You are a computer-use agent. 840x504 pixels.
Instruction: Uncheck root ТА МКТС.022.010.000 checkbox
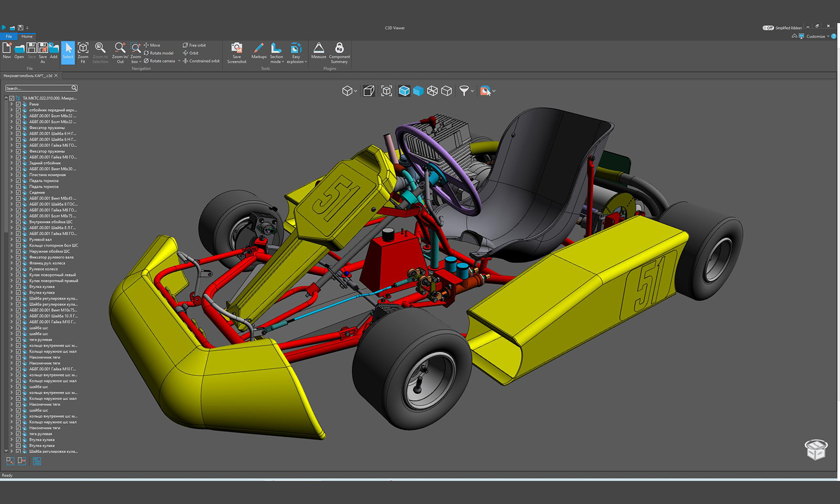12,98
